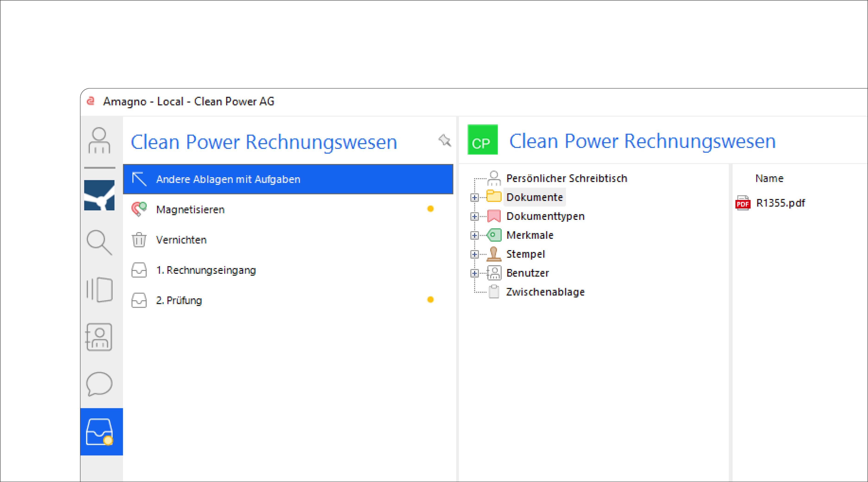Click the Persönlicher Schreibtisch person icon

494,178
